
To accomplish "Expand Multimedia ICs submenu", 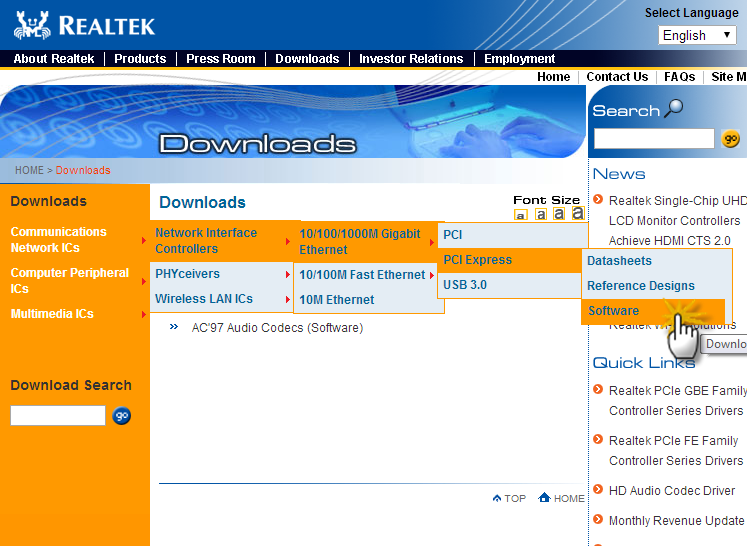I will pyautogui.click(x=143, y=314).
